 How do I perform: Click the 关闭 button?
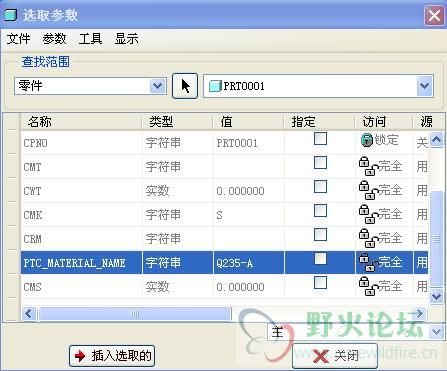pos(335,356)
